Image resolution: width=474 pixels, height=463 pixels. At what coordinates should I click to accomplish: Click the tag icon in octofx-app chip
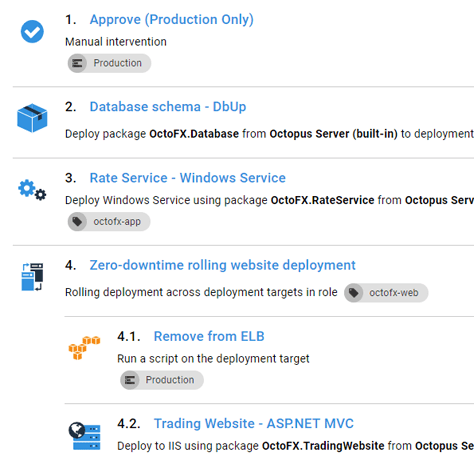pos(77,222)
